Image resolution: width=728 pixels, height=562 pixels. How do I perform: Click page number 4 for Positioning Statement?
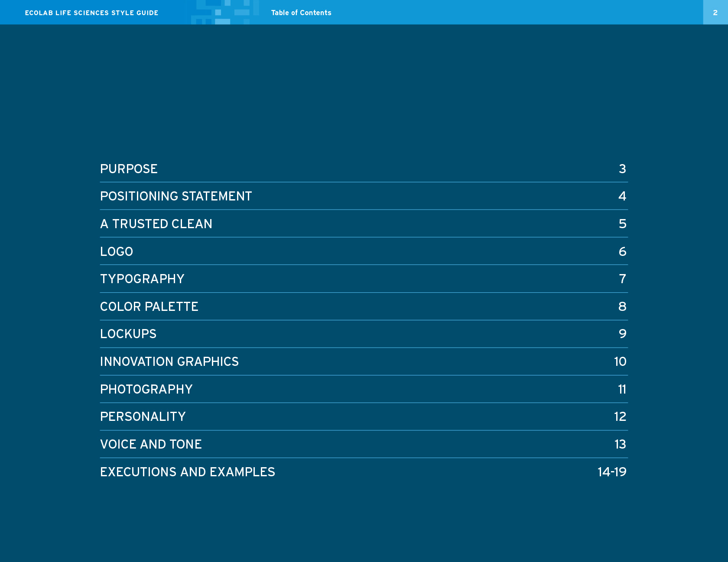622,196
